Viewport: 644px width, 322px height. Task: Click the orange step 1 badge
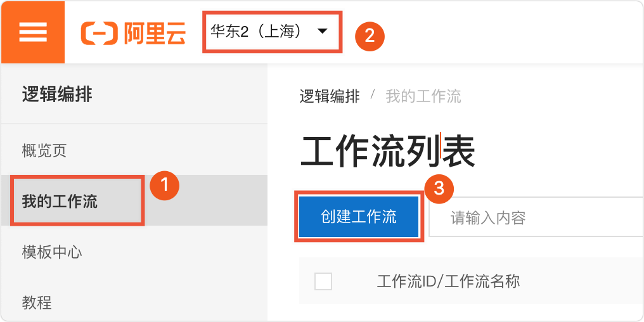point(164,185)
